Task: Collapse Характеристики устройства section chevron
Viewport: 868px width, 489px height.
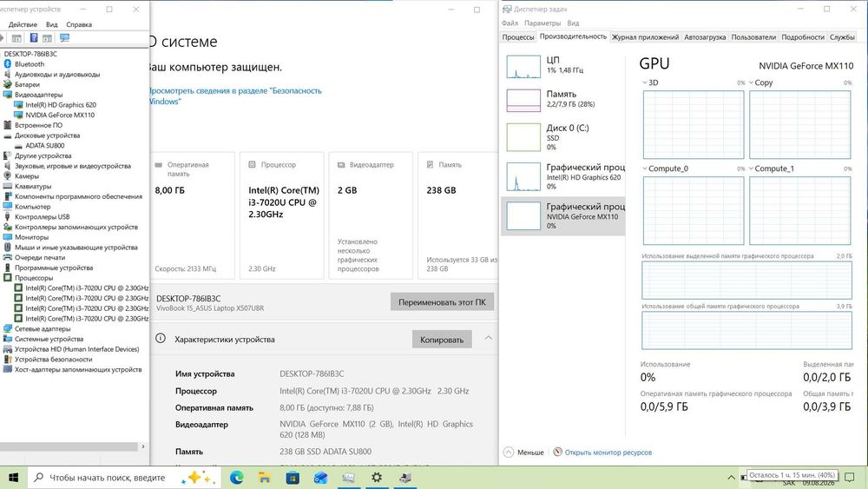Action: [x=488, y=338]
